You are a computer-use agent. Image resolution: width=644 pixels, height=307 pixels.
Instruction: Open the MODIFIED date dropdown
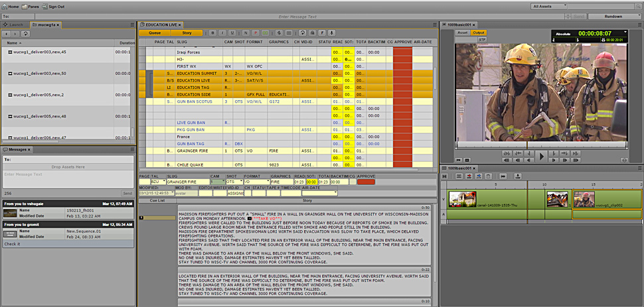(x=157, y=193)
